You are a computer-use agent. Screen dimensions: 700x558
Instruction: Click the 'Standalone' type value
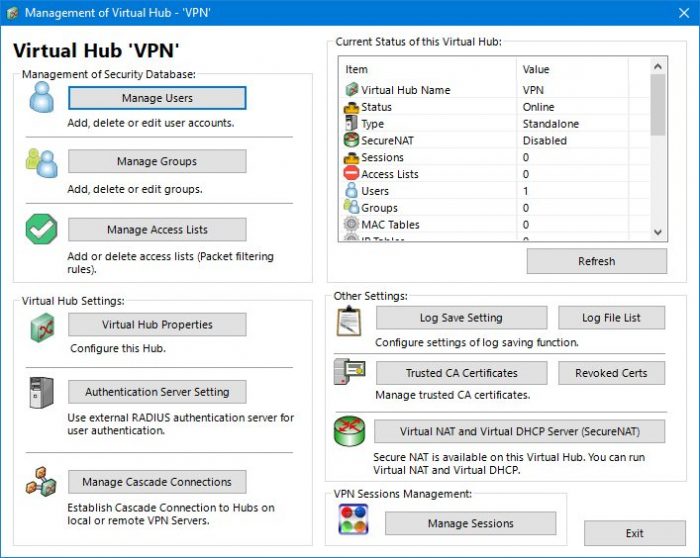(x=551, y=124)
